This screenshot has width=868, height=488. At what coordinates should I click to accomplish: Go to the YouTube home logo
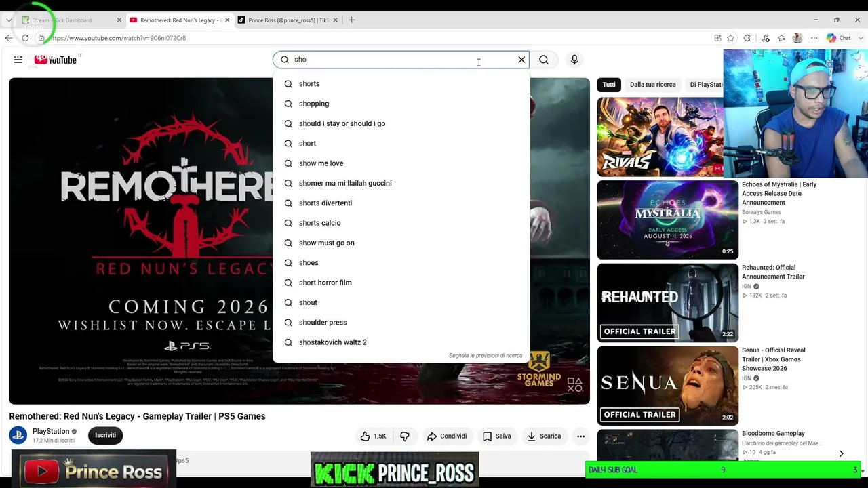pyautogui.click(x=56, y=60)
